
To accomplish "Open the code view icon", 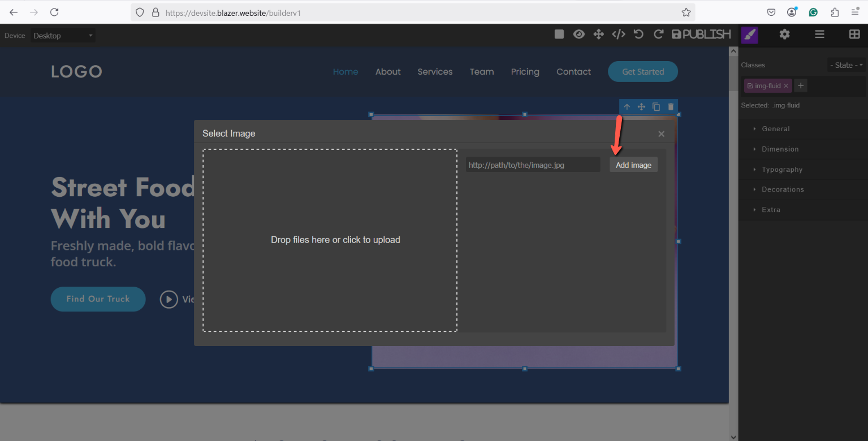I will (619, 34).
